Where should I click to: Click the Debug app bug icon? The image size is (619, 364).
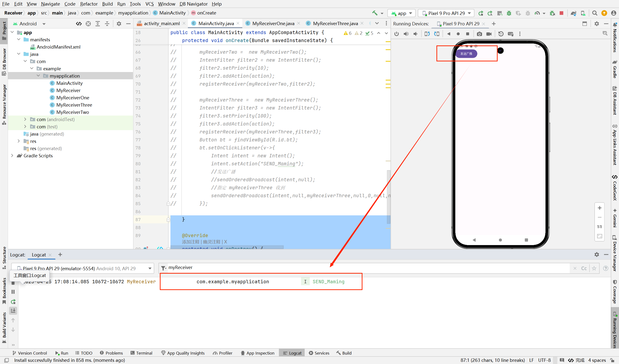(509, 13)
